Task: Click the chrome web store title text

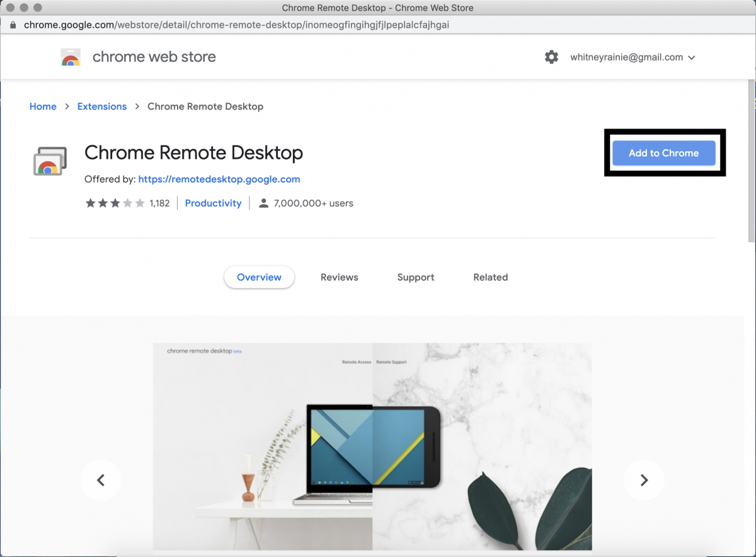Action: coord(154,57)
